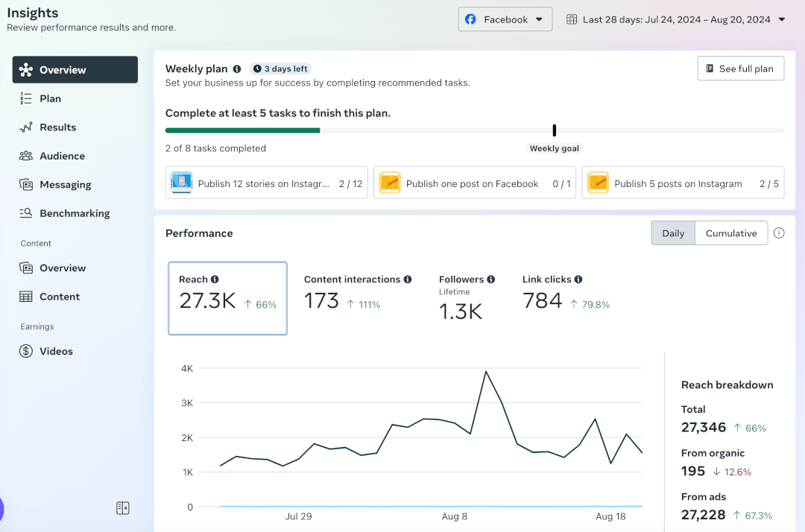Click the Messaging chat icon
805x532 pixels.
pyautogui.click(x=25, y=184)
